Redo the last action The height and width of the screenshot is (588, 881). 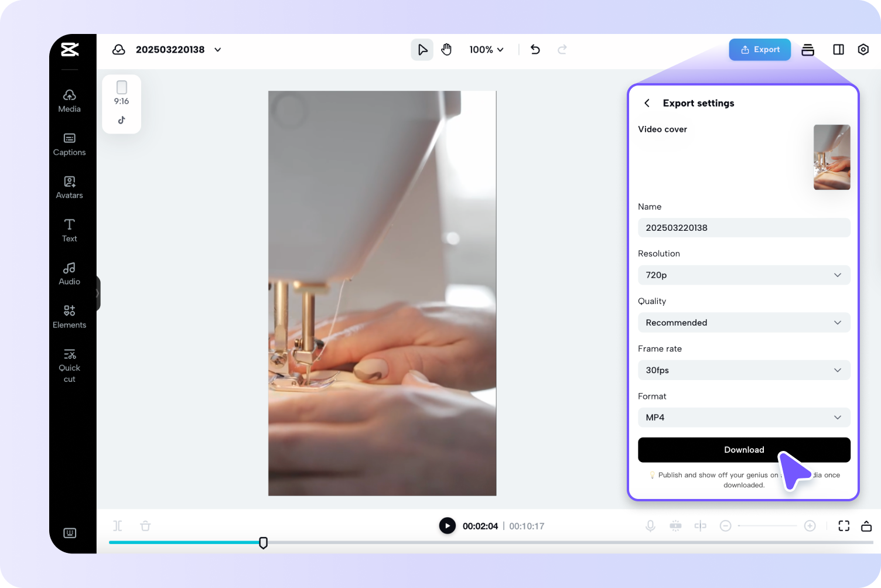tap(562, 50)
